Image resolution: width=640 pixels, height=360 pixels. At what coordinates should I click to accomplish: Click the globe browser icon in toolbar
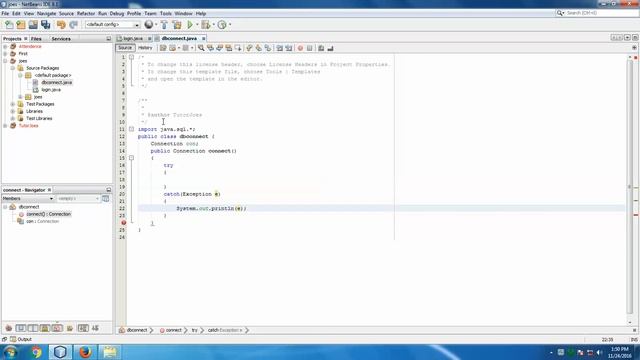(149, 24)
